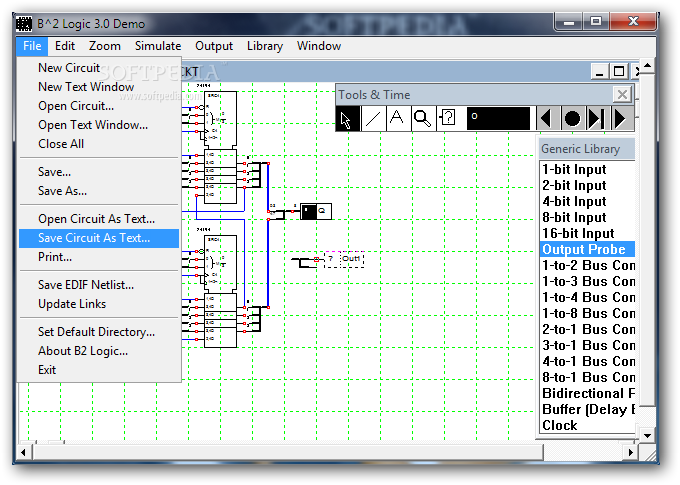
Task: Choose Set Default Directory...
Action: point(99,332)
